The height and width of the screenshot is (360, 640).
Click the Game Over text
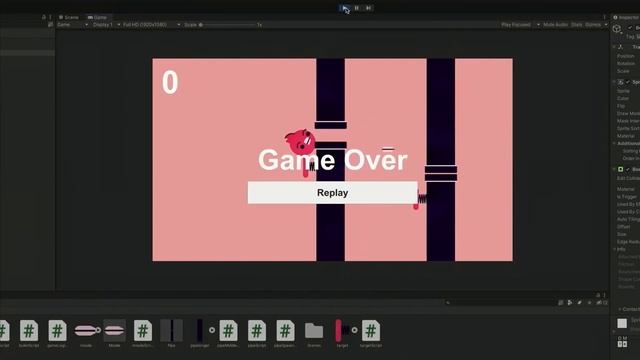pyautogui.click(x=333, y=160)
